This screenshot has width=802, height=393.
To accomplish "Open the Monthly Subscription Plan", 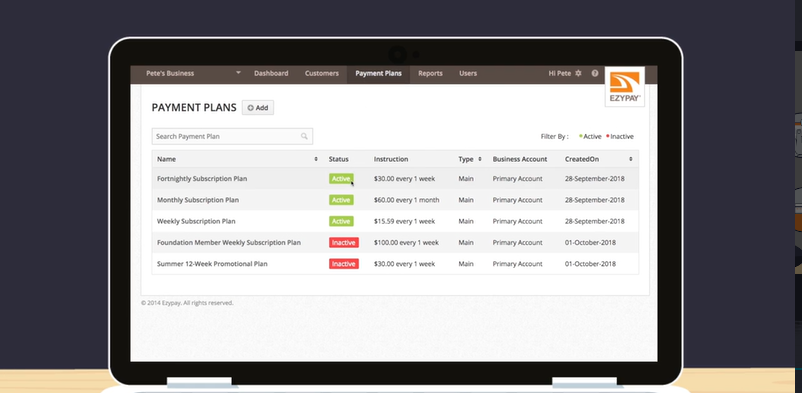I will [x=198, y=200].
